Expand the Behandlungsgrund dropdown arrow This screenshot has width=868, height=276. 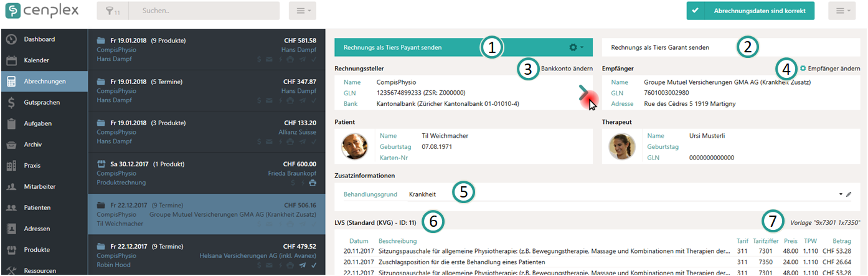point(841,194)
